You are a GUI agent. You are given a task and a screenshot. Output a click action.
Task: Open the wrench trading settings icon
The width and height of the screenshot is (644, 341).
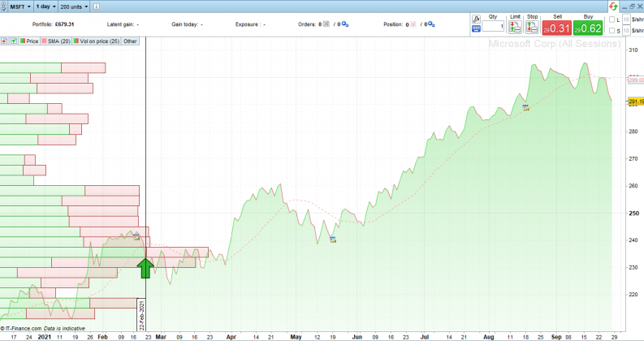pos(476,19)
